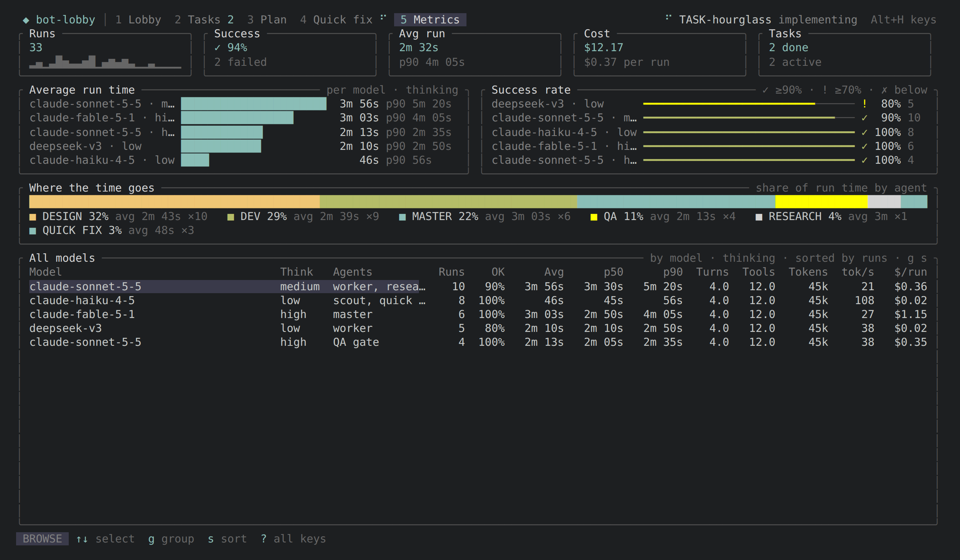This screenshot has width=960, height=560.
Task: Select the claude-sonnet-5-5 medium row
Action: (478, 287)
